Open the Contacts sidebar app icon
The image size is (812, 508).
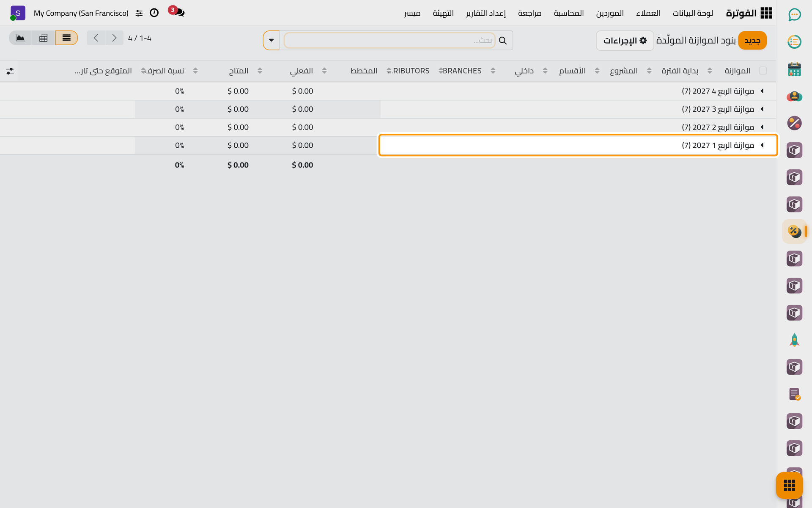[x=794, y=96]
